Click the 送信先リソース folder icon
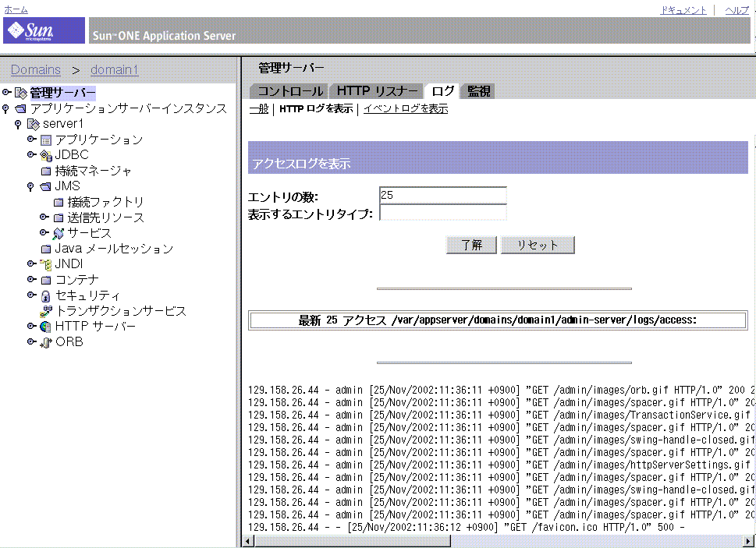The image size is (756, 548). tap(59, 217)
